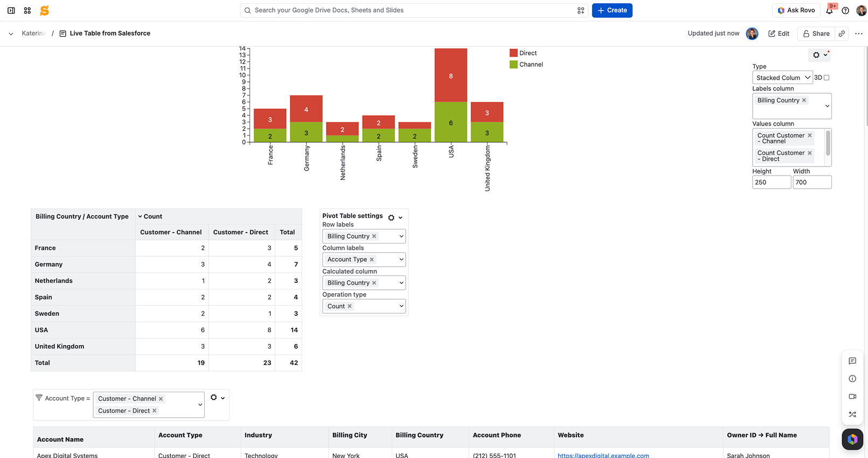Viewport: 868px width, 458px height.
Task: Open the more actions ellipsis menu
Action: tap(859, 33)
